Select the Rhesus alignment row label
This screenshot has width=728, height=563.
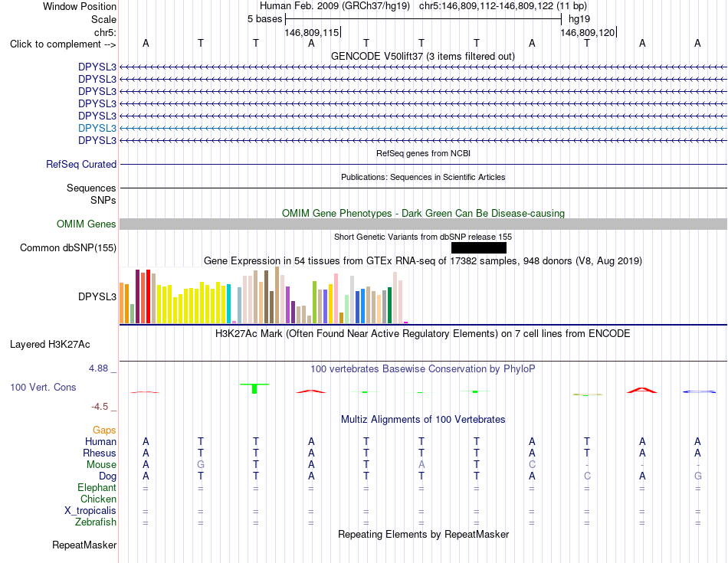pos(100,453)
